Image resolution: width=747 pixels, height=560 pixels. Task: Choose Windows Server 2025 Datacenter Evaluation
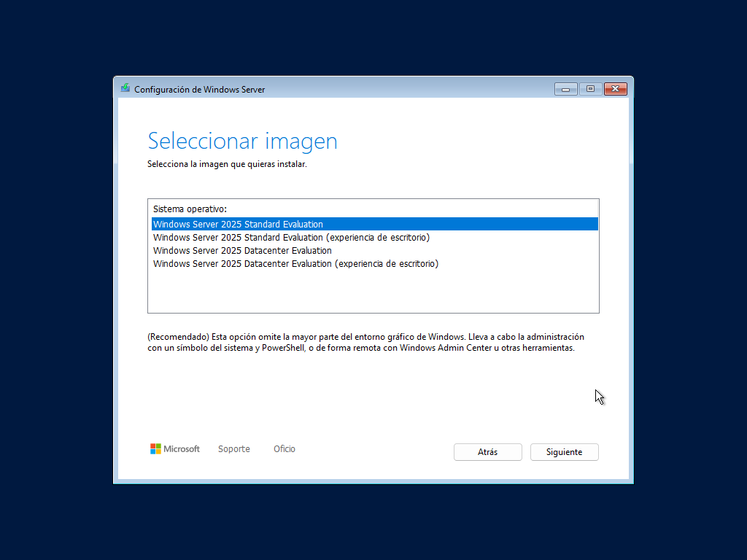pyautogui.click(x=374, y=251)
